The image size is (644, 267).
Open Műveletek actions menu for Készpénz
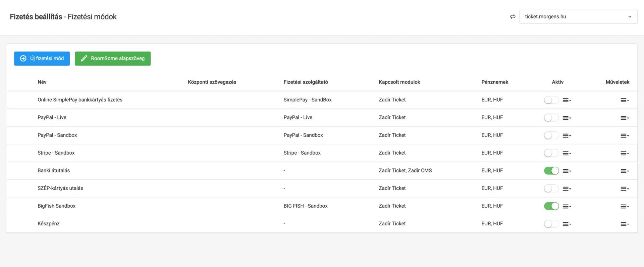tap(625, 224)
